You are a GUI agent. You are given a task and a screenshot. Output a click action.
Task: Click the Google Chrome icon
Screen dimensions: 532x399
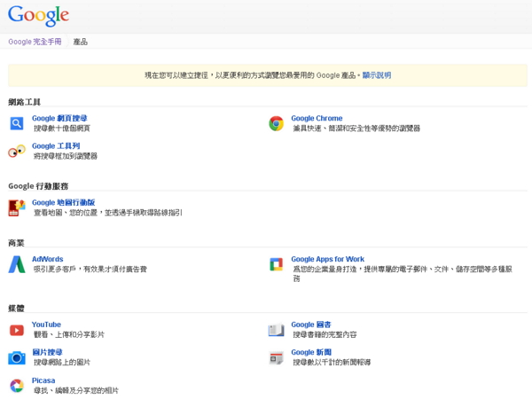[276, 123]
